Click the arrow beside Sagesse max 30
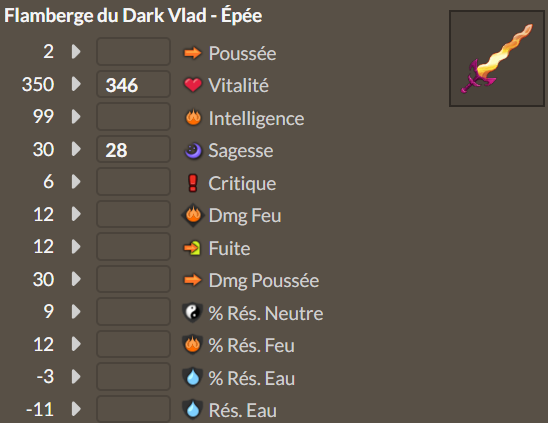 (76, 149)
